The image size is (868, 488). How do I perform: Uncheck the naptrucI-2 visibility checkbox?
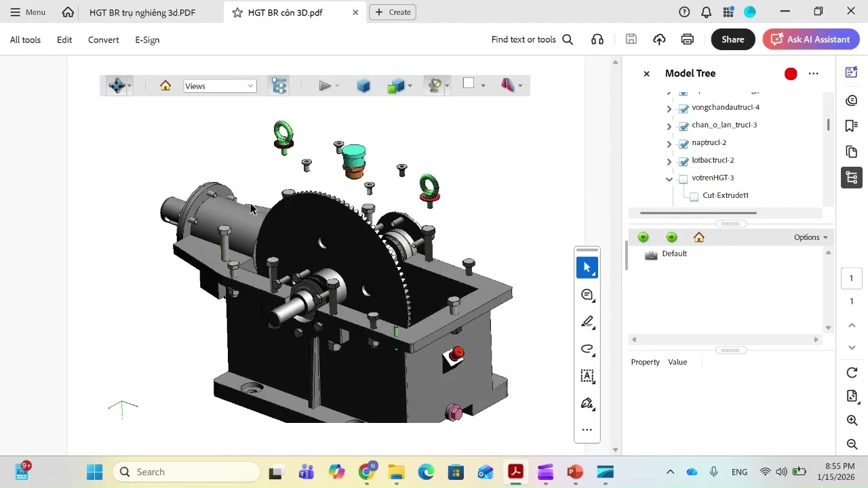684,144
